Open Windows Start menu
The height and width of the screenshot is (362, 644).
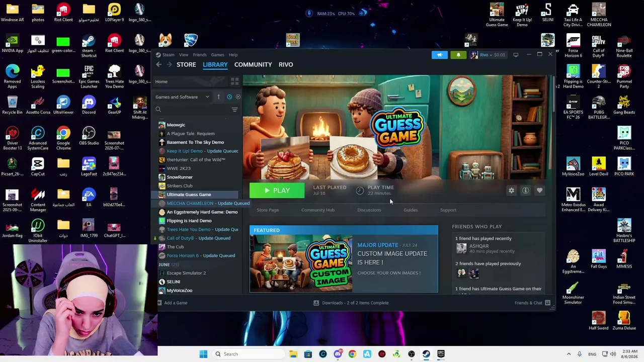coord(203,354)
